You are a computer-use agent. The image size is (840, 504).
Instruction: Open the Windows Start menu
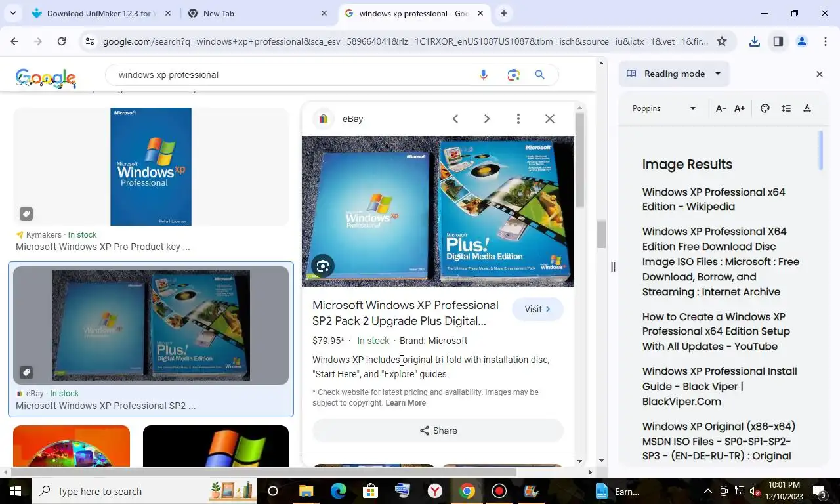pyautogui.click(x=15, y=491)
